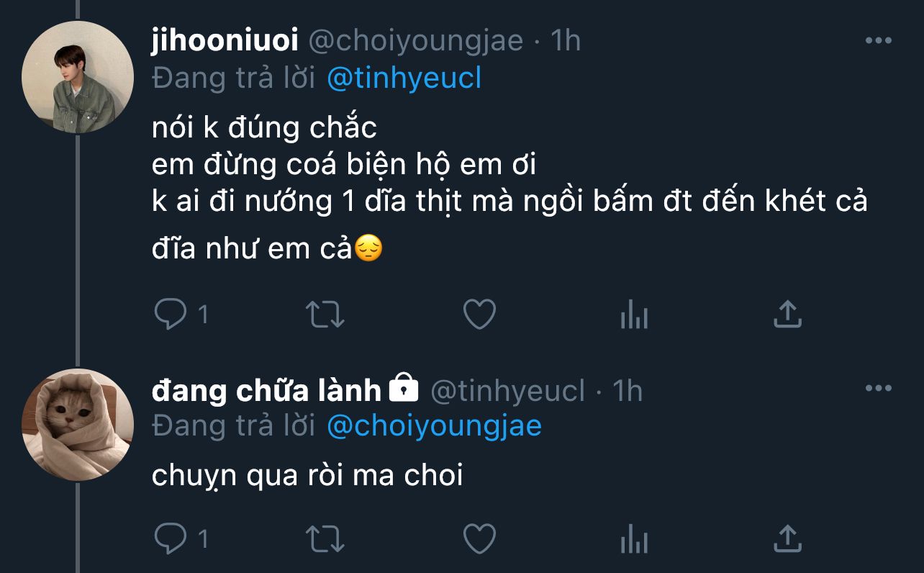View analytics for đang chữa lành's tweet
Viewport: 924px width, 573px height.
[634, 538]
